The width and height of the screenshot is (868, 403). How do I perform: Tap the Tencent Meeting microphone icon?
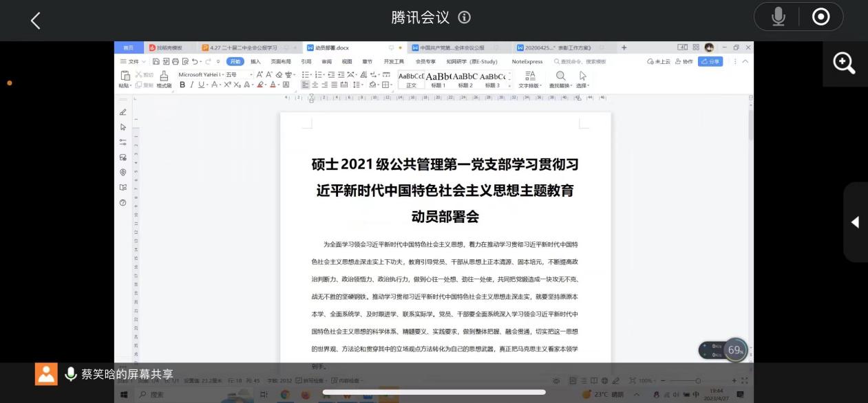pyautogui.click(x=778, y=17)
